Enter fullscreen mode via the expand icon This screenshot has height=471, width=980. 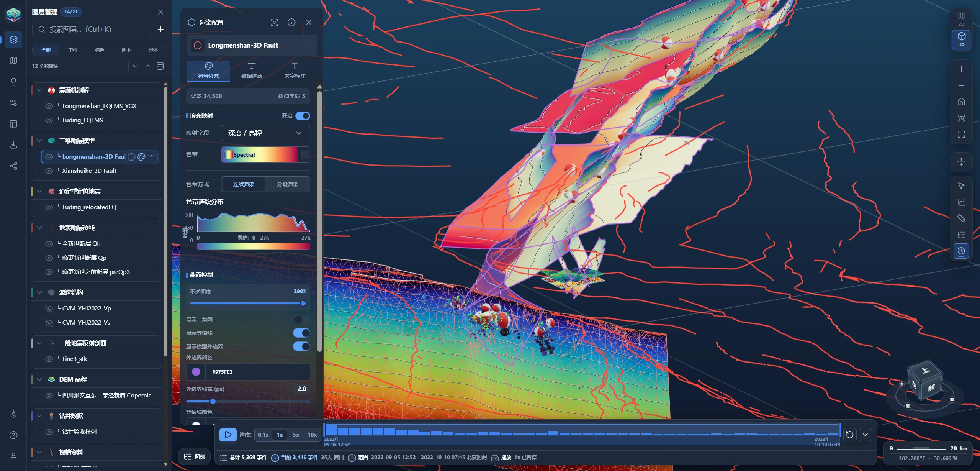[x=961, y=134]
